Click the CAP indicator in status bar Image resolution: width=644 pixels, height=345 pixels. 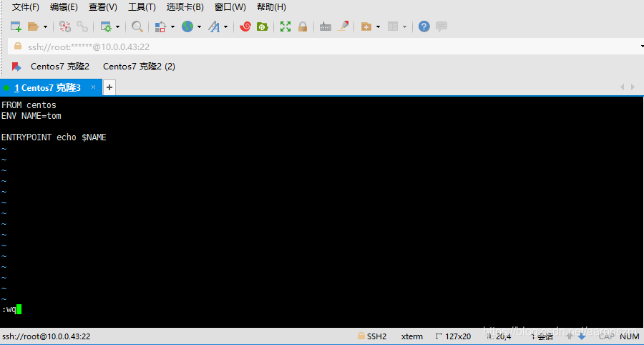coord(606,337)
